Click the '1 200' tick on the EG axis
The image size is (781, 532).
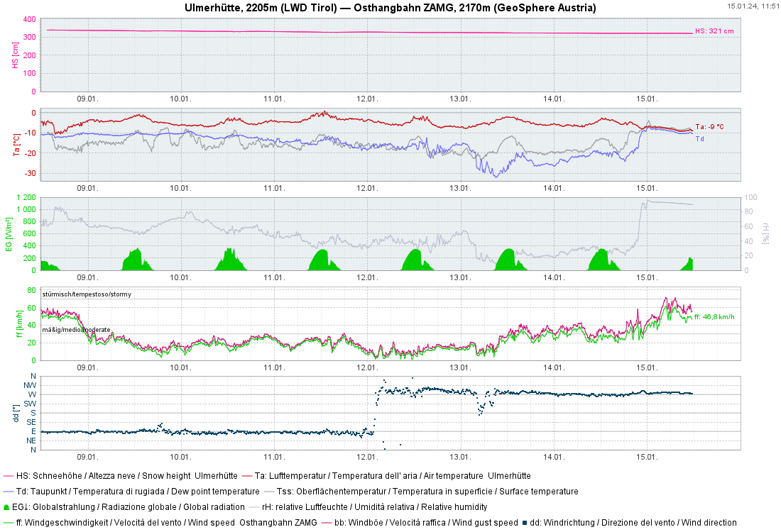(x=26, y=198)
